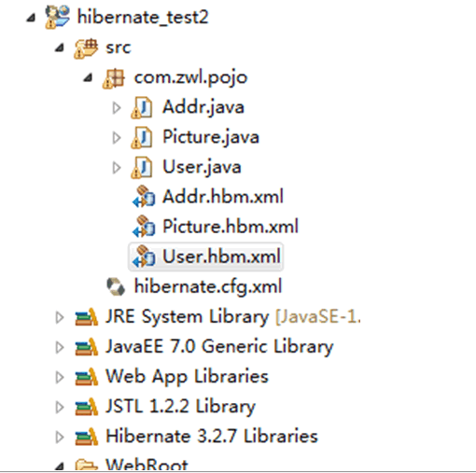Select the JSTL 1.2.2 Library entry
The height and width of the screenshot is (473, 476).
click(x=181, y=407)
